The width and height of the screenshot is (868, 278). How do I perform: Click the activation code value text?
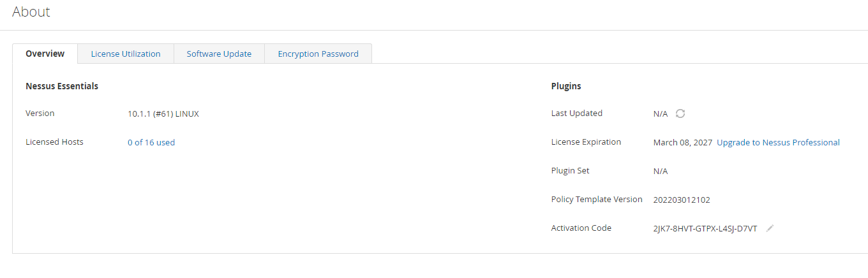(705, 228)
